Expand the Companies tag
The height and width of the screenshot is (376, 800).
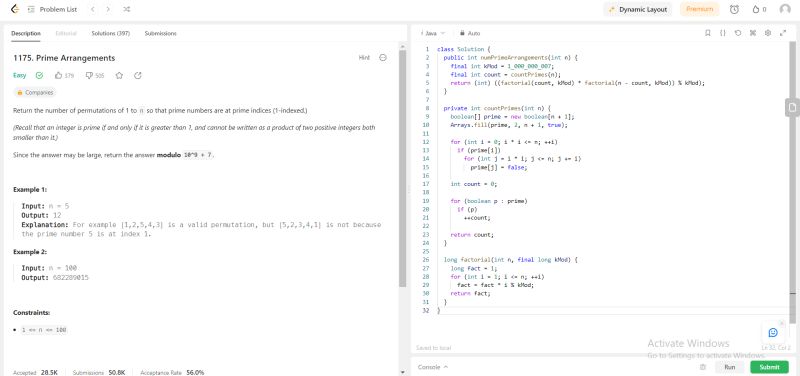point(35,93)
